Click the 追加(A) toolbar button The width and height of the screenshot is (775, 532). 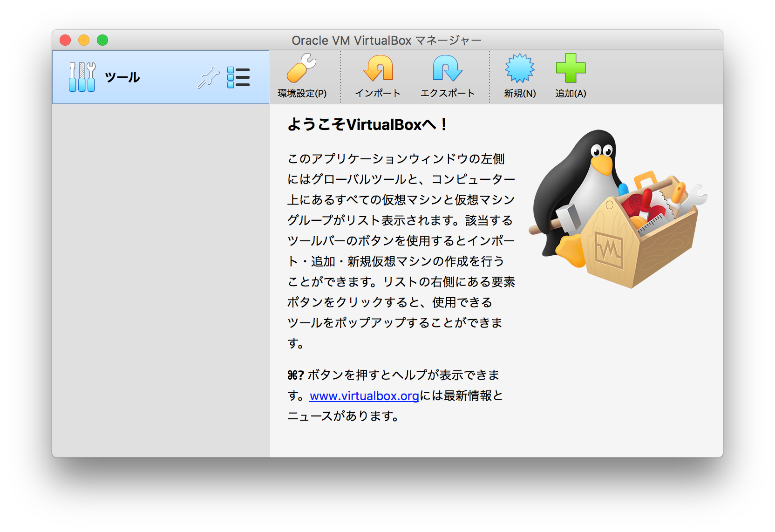tap(570, 77)
